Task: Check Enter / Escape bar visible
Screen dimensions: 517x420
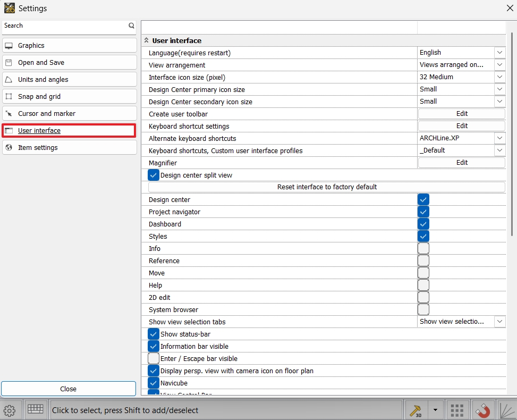Action: point(154,359)
